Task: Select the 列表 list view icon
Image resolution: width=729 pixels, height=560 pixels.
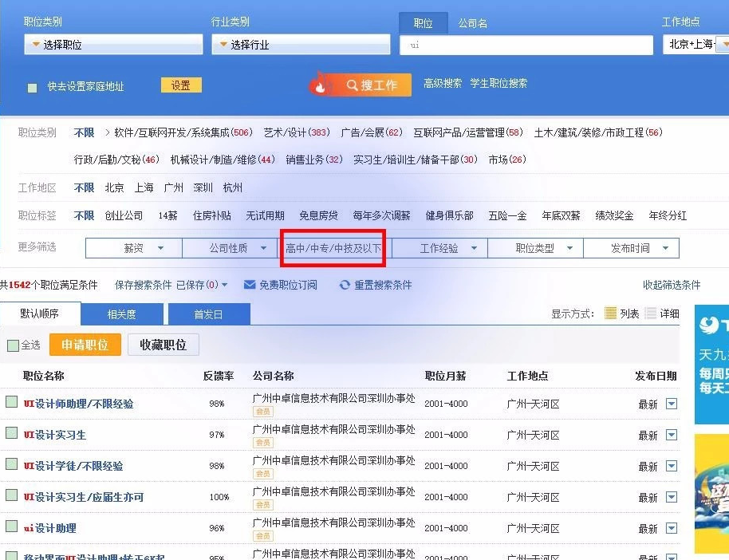Action: click(x=611, y=313)
